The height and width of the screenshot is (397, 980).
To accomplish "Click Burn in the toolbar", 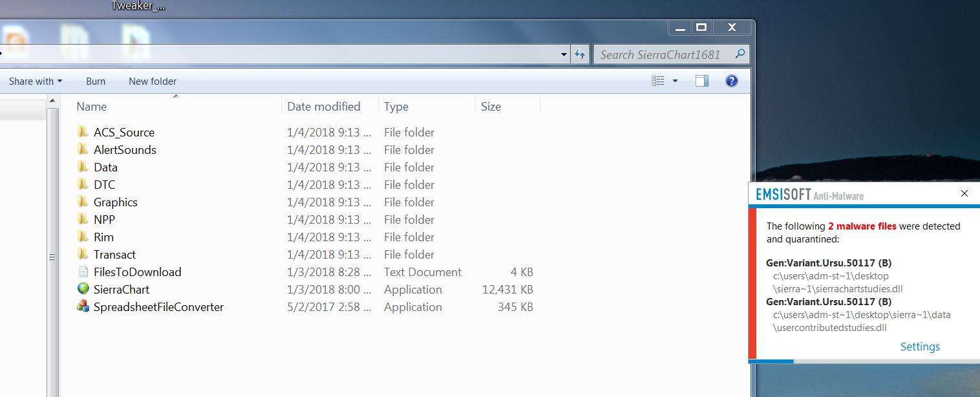I will (x=96, y=81).
